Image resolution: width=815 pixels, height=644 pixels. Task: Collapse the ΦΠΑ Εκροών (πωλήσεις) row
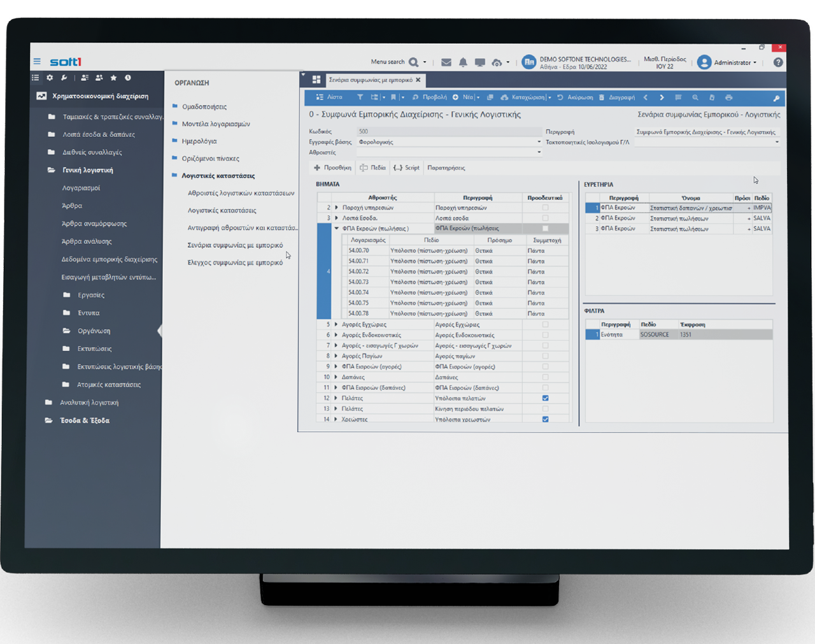click(x=336, y=228)
